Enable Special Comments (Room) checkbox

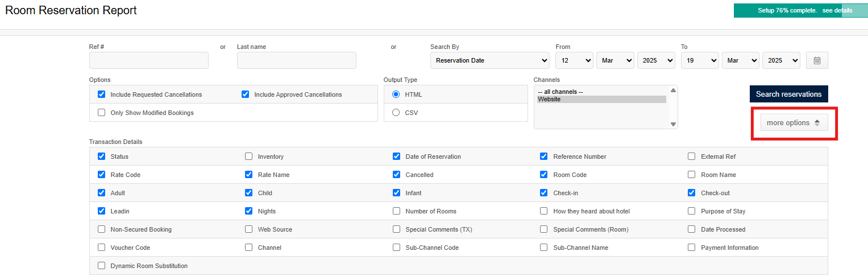click(x=544, y=229)
